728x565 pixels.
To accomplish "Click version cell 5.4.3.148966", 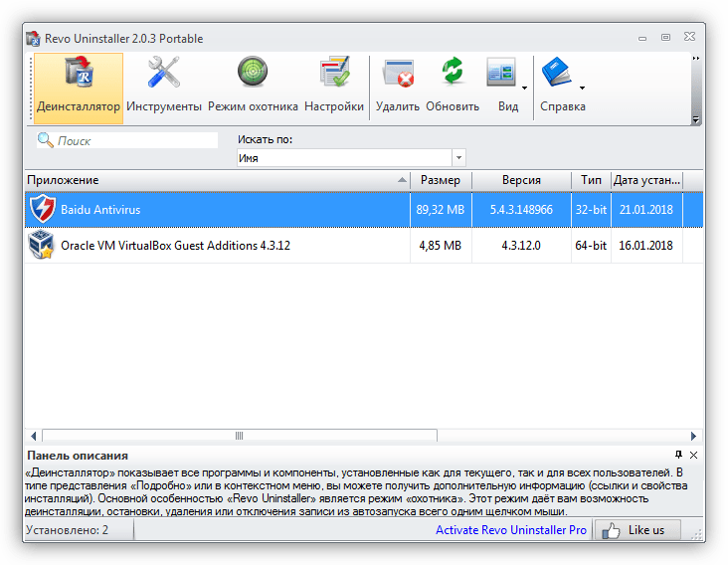I will [x=521, y=210].
